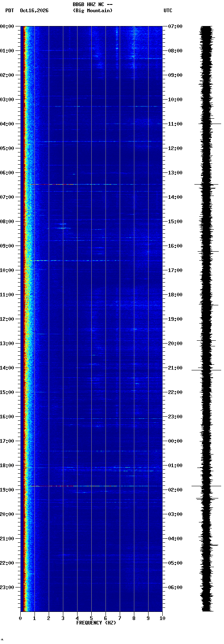Click the 17:00 UTC time label
The width and height of the screenshot is (224, 644).
point(175,270)
